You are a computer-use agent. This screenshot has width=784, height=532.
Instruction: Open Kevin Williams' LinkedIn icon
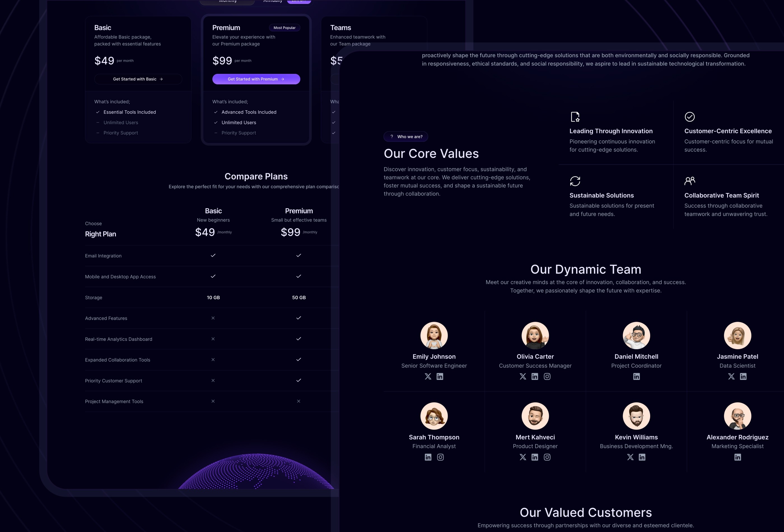642,457
